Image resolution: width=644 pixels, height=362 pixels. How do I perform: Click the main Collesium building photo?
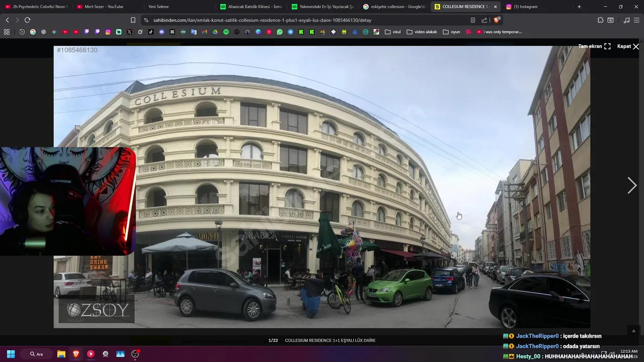tap(322, 187)
